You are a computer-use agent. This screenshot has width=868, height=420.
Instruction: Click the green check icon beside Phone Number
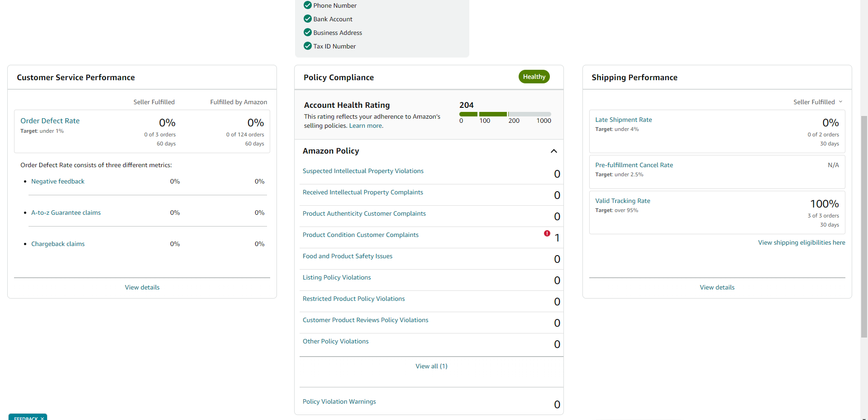click(308, 5)
